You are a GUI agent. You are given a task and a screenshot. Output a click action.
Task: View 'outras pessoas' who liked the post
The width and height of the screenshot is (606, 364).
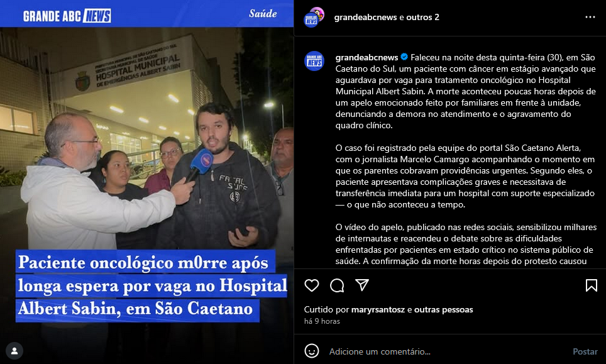[443, 309]
